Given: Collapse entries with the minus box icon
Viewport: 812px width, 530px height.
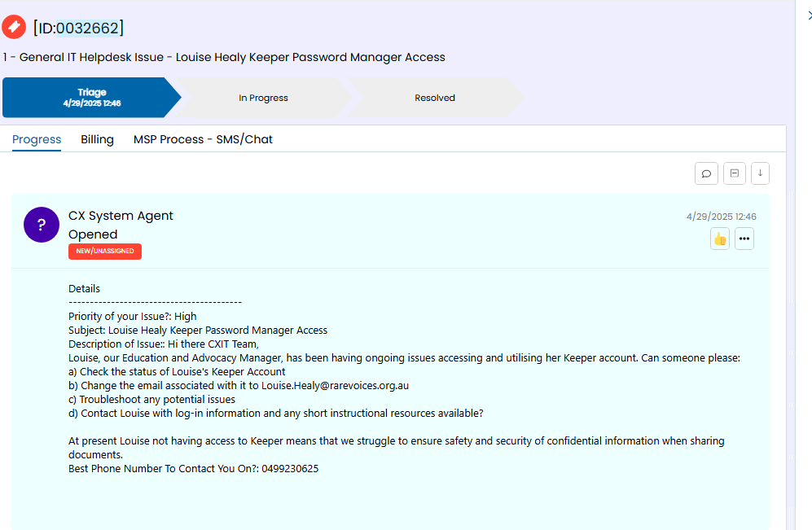Looking at the screenshot, I should [735, 173].
